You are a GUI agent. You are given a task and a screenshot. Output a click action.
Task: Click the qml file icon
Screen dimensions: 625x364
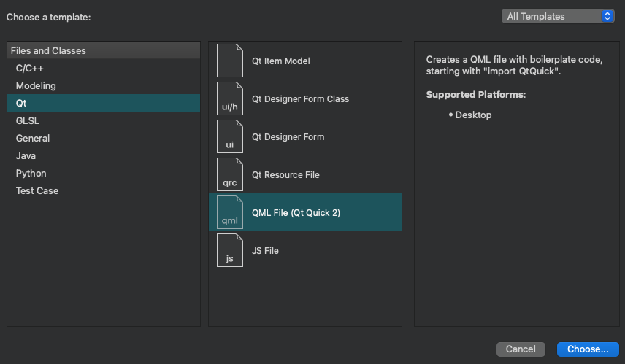coord(229,212)
